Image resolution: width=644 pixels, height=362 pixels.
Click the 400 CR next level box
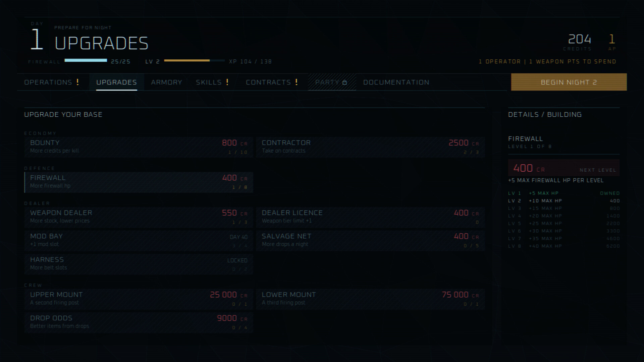(x=563, y=168)
